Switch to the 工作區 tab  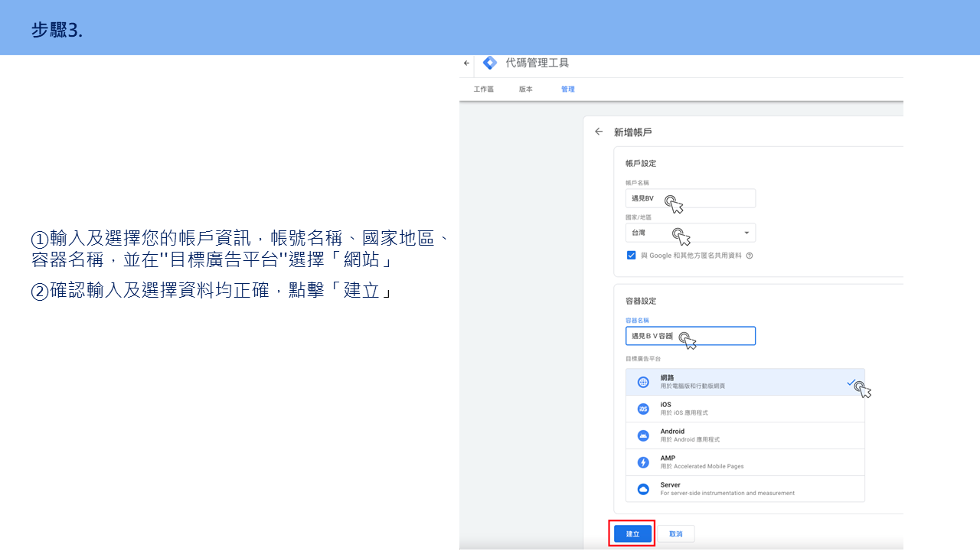point(484,90)
